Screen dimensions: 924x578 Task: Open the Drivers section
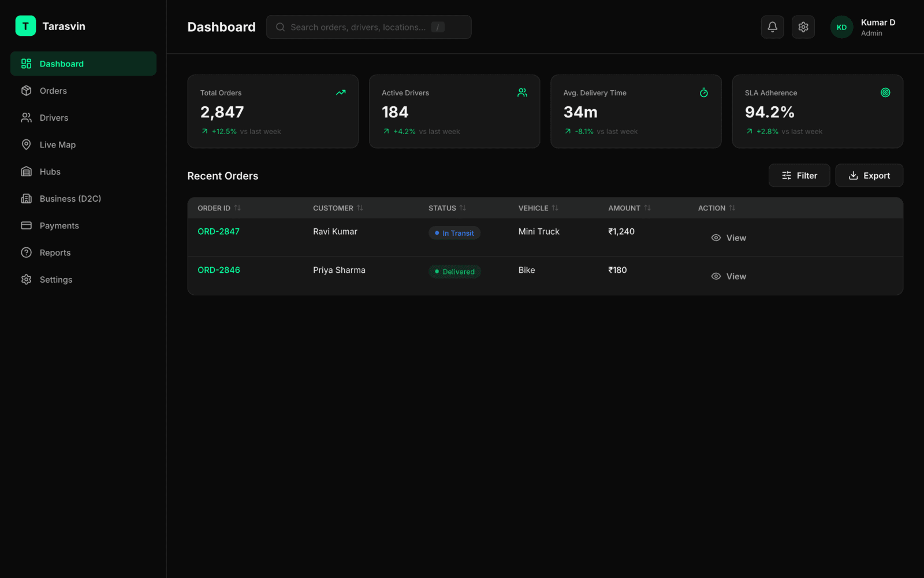83,118
